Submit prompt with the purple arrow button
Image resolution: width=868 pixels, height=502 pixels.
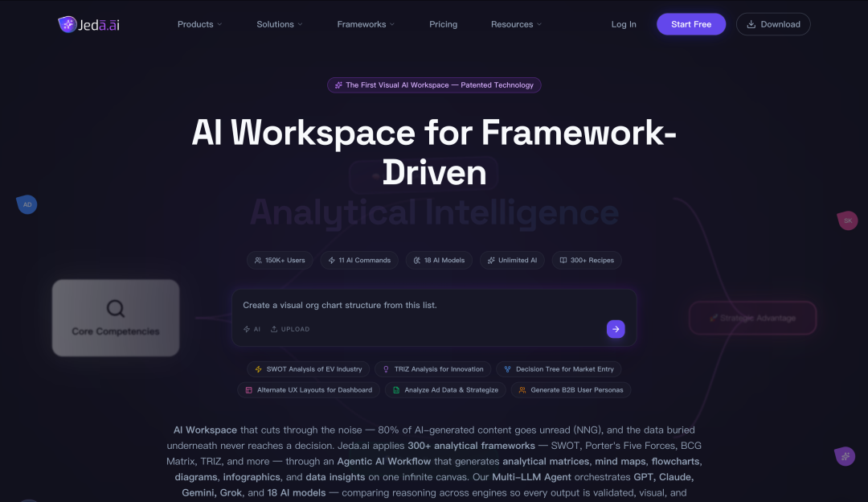(x=616, y=329)
